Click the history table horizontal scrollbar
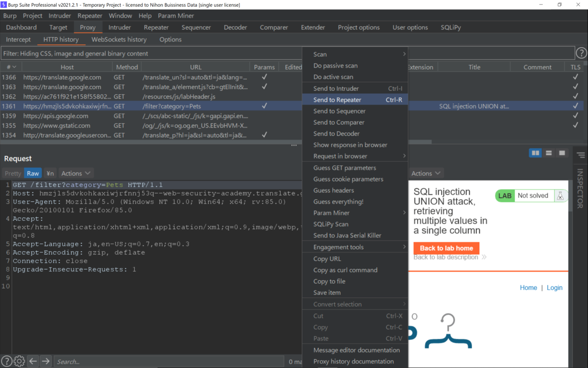This screenshot has height=368, width=588. (216, 142)
